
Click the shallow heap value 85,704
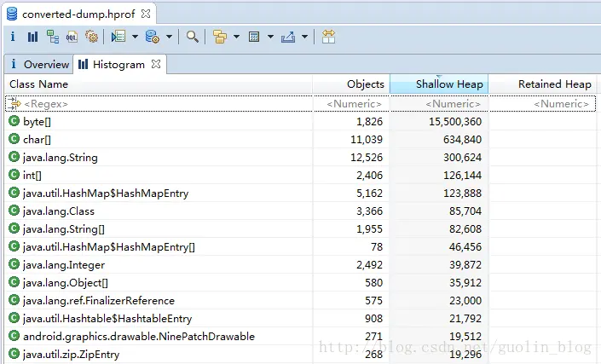pyautogui.click(x=465, y=211)
